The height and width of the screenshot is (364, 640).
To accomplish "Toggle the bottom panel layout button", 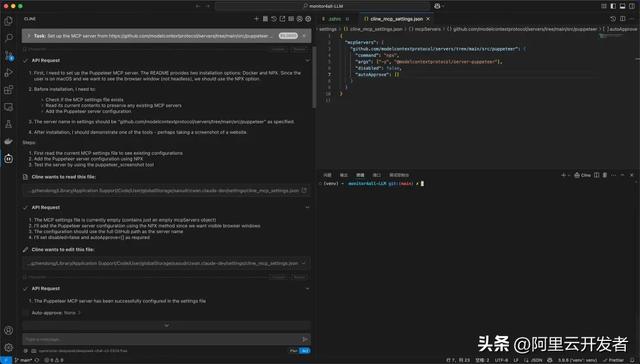I will (622, 6).
